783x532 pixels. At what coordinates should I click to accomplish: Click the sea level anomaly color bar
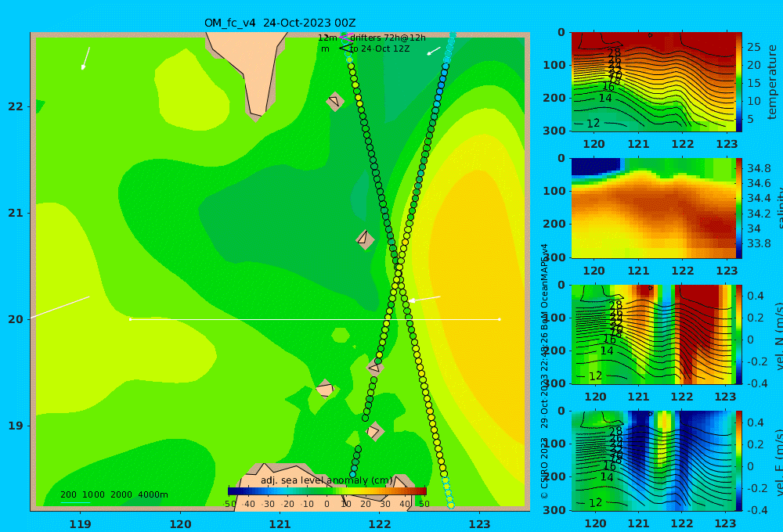[x=327, y=491]
